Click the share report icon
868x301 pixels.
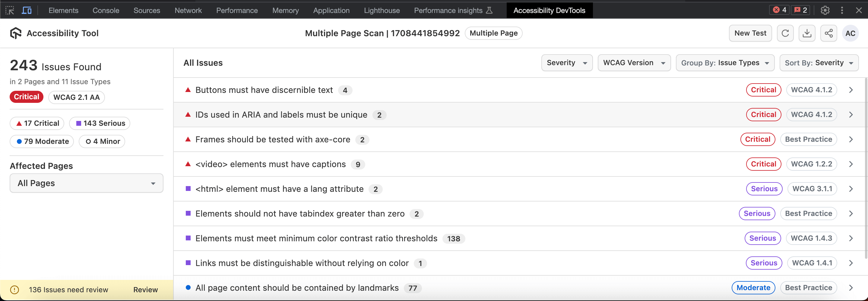pyautogui.click(x=828, y=33)
